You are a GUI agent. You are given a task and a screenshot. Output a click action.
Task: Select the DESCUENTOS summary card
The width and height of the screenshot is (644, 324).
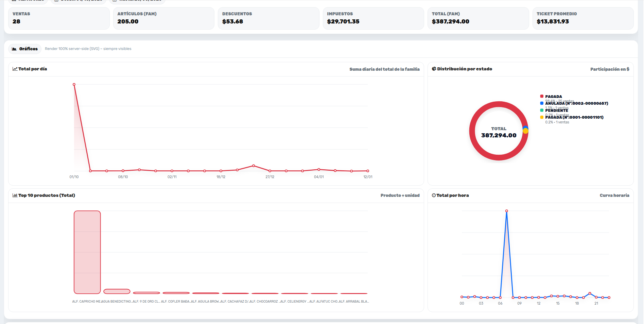click(x=268, y=18)
